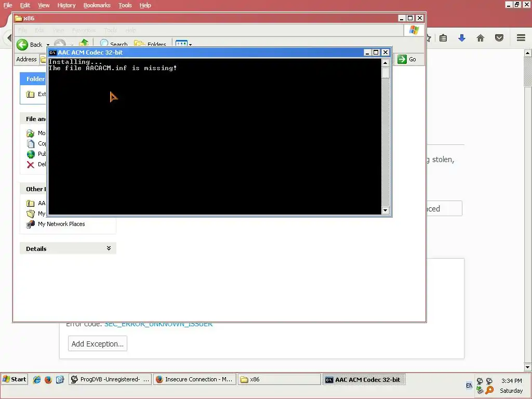
Task: Click the Up folder icon in Explorer toolbar
Action: click(x=84, y=43)
